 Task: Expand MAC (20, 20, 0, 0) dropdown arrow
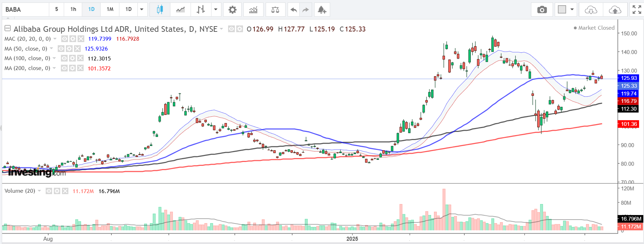coord(55,39)
